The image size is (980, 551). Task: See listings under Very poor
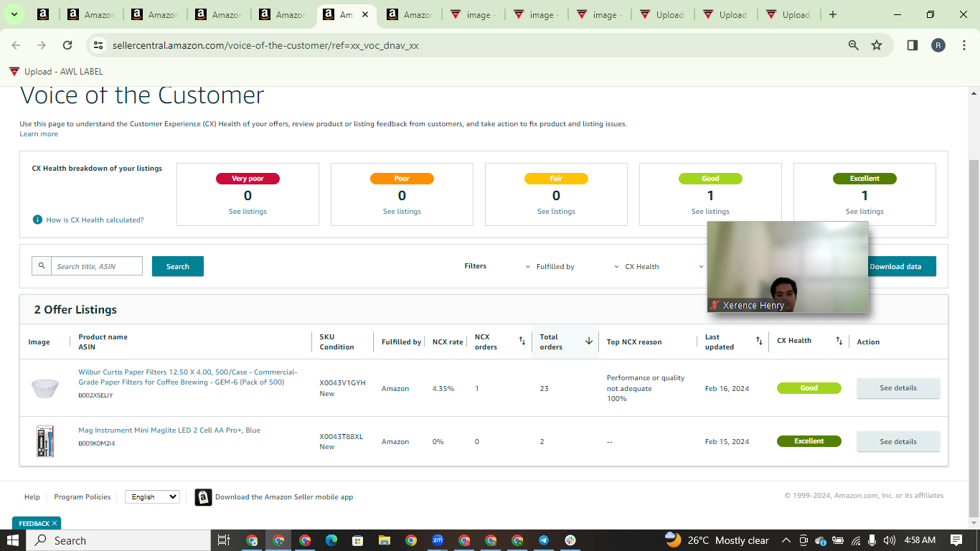(248, 212)
